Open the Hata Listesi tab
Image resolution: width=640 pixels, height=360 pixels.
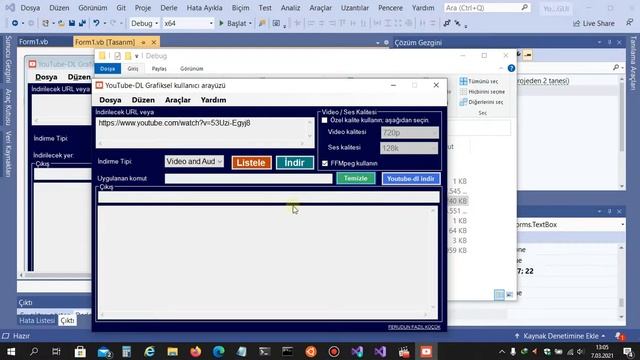[37, 321]
